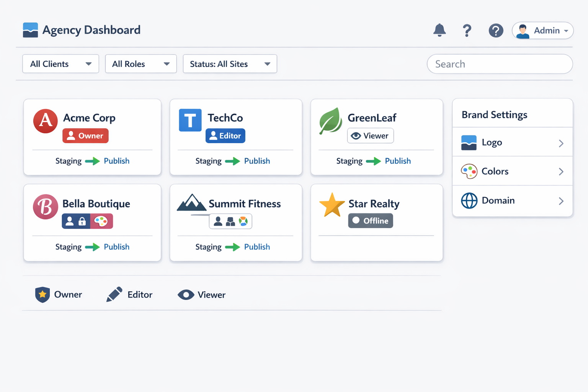Screen dimensions: 588x392
Task: Open the Status: All Sites dropdown
Action: (x=229, y=64)
